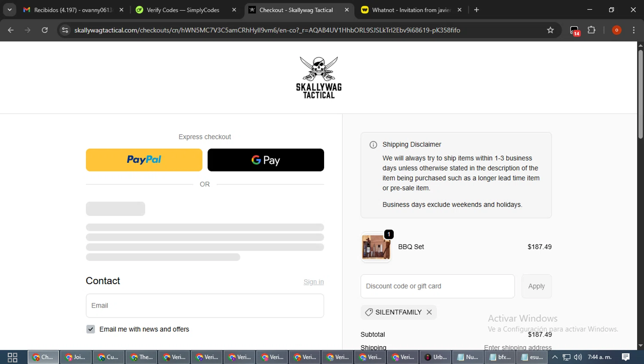Open the 'Joi...' Chrome taskbar window
The height and width of the screenshot is (364, 644).
pyautogui.click(x=76, y=357)
